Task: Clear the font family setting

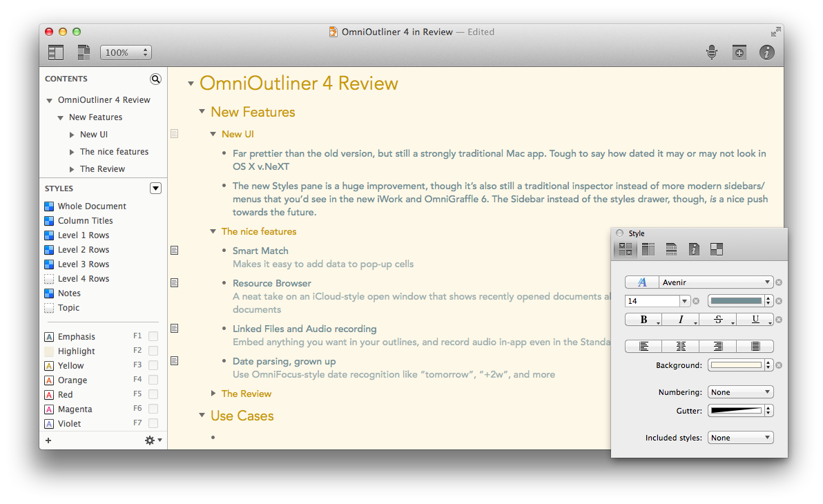Action: [x=779, y=282]
